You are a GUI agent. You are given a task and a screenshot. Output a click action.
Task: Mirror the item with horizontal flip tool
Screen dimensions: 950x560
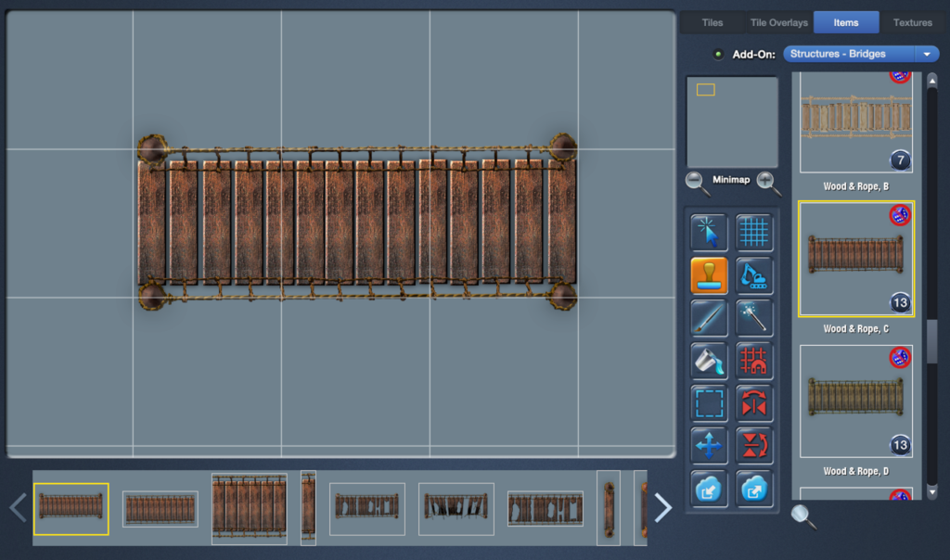tap(754, 403)
